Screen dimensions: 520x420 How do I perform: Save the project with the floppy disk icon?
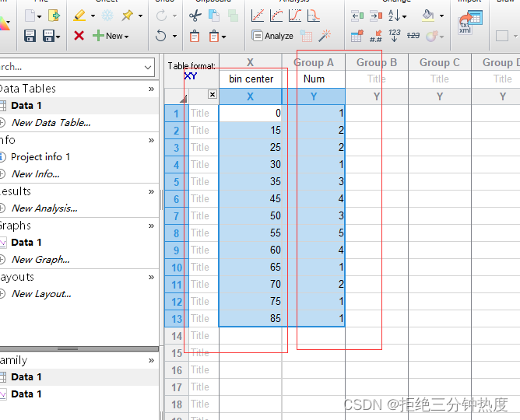(x=30, y=36)
